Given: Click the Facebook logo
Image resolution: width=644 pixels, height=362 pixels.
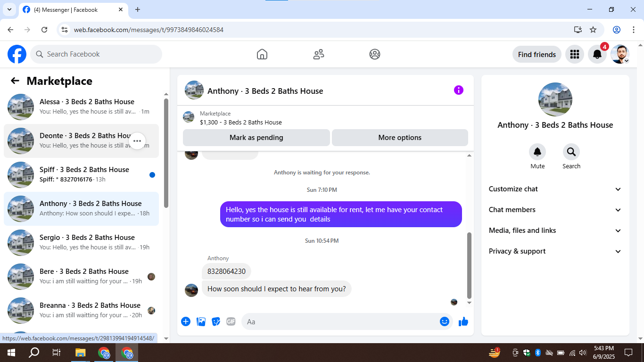Looking at the screenshot, I should tap(17, 54).
